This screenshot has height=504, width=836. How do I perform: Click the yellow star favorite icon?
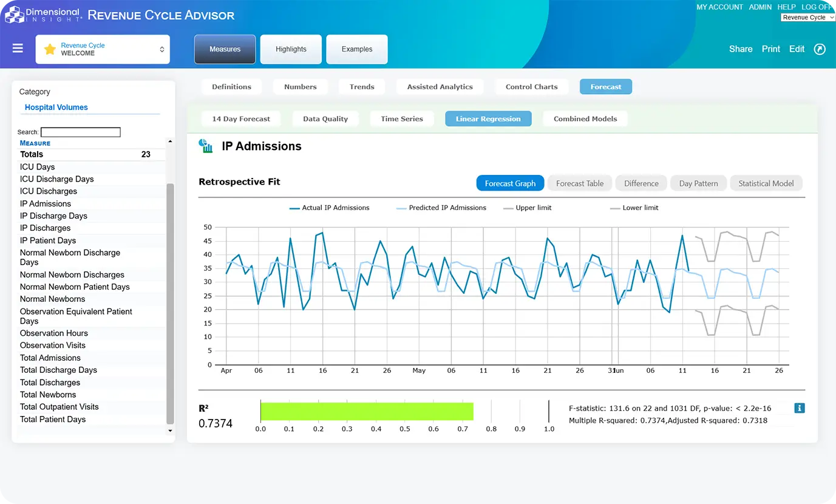pyautogui.click(x=50, y=49)
